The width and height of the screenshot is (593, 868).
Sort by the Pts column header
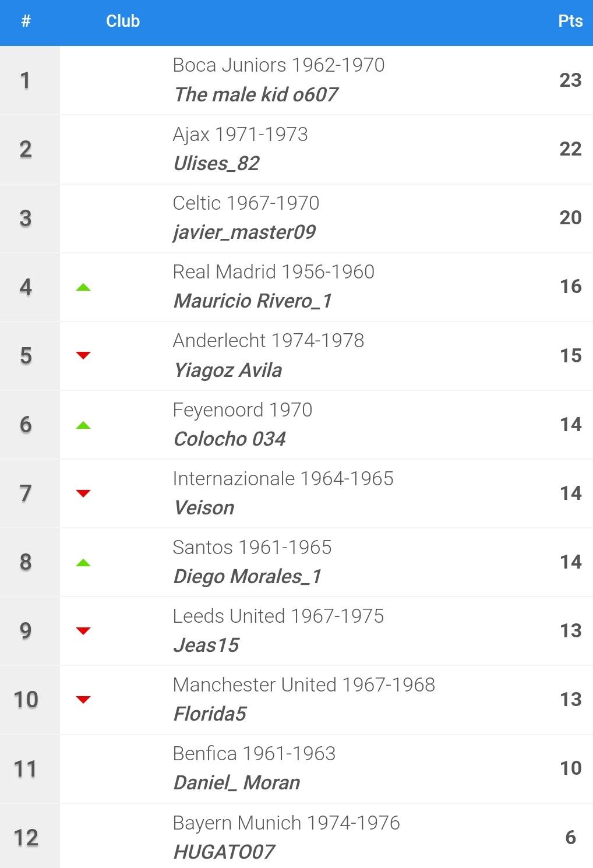pyautogui.click(x=570, y=21)
